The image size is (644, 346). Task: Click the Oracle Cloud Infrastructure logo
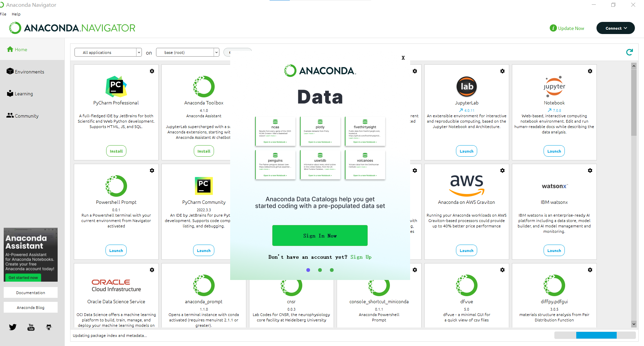pos(116,285)
